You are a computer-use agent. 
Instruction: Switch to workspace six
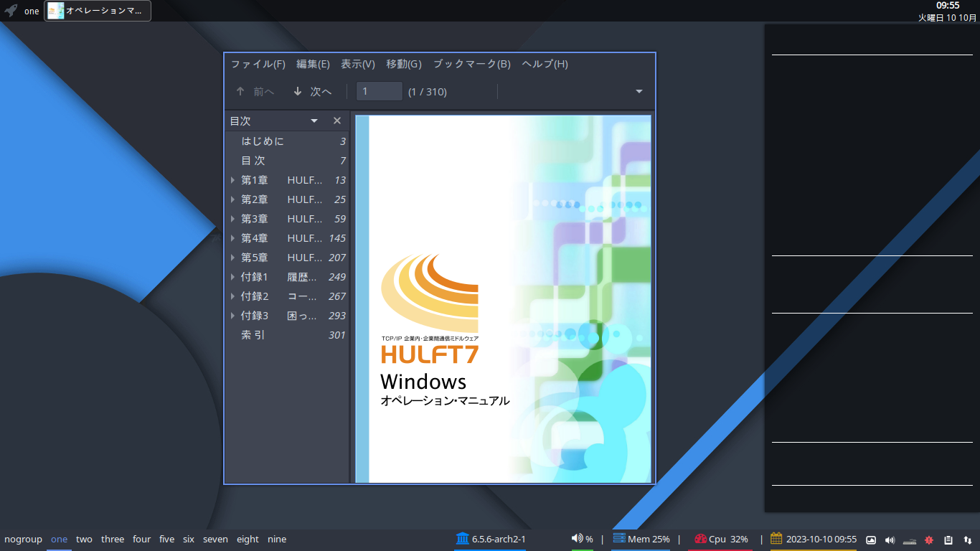[x=189, y=540]
